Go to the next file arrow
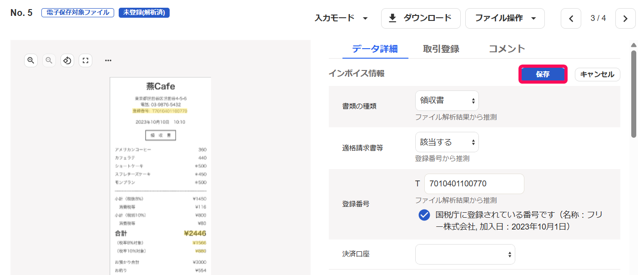 tap(625, 19)
